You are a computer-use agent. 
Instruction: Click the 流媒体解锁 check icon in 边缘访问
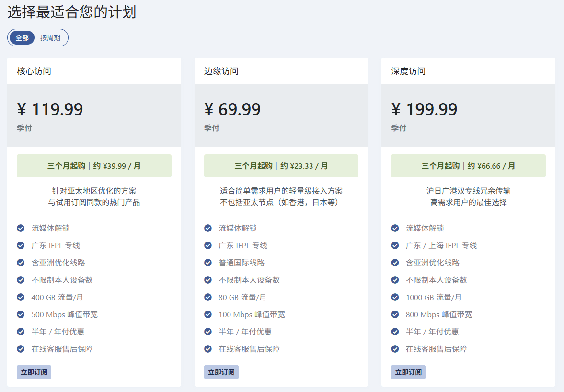click(x=208, y=228)
